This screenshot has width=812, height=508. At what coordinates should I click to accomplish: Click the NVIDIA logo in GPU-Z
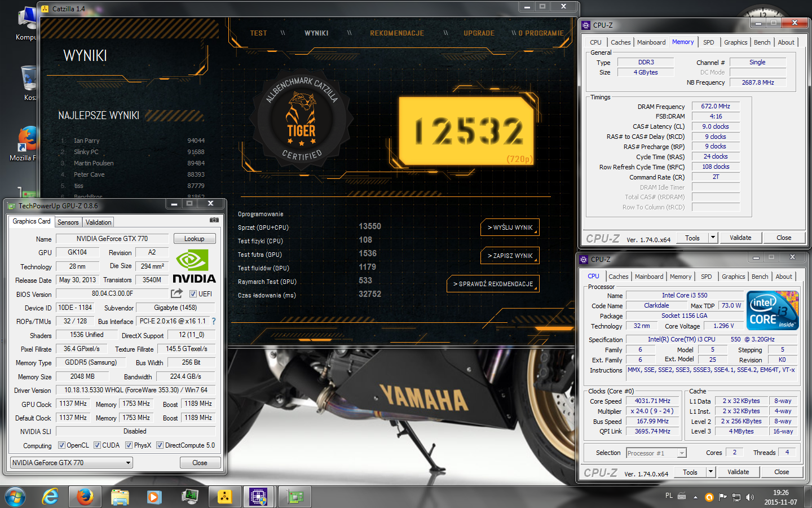click(193, 266)
